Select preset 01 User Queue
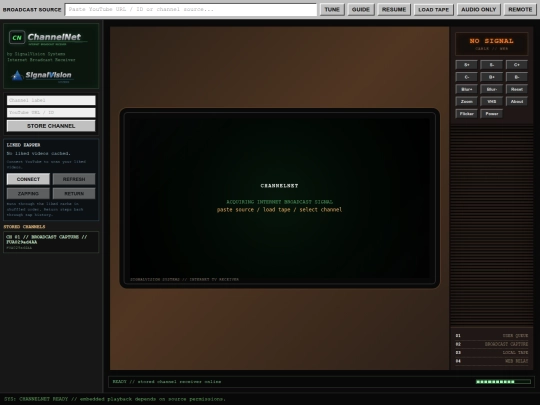Image resolution: width=540 pixels, height=405 pixels. (491, 336)
